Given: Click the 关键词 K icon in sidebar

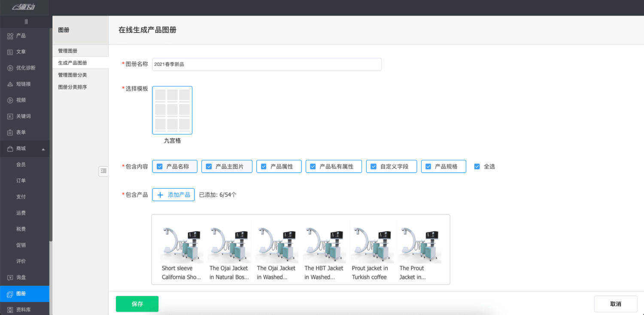Looking at the screenshot, I should [10, 116].
